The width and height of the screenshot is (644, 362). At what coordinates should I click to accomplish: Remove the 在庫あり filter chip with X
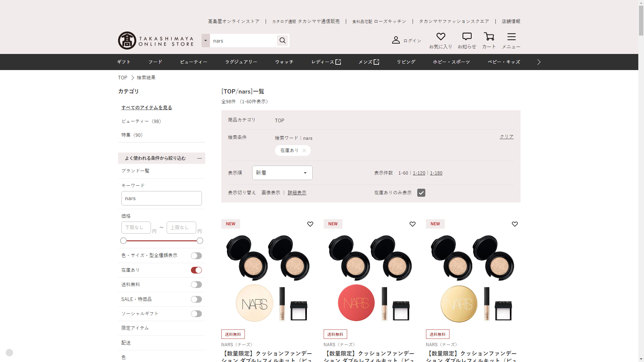(304, 150)
